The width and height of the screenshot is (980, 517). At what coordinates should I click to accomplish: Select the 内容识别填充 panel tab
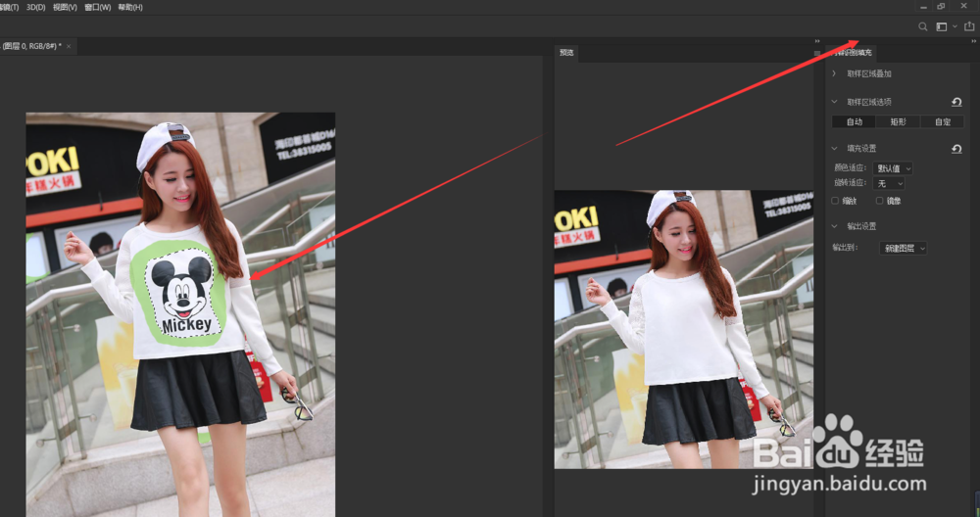(853, 53)
